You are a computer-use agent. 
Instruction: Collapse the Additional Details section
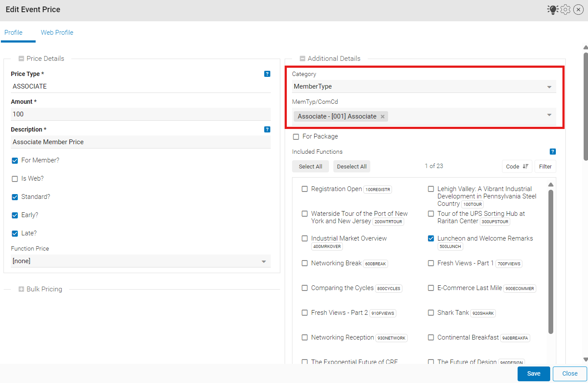[302, 59]
